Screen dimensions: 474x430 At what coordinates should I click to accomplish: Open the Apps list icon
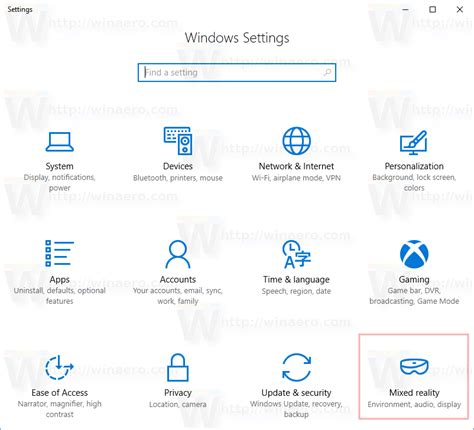59,253
